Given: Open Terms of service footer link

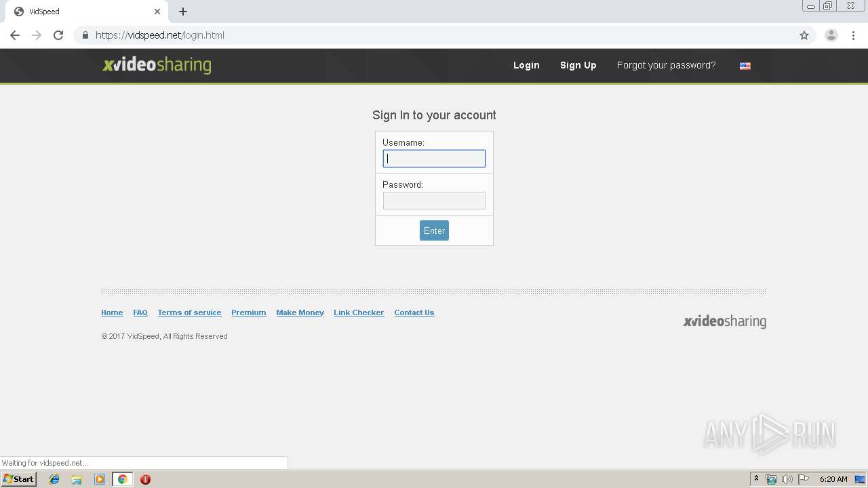Looking at the screenshot, I should 189,312.
